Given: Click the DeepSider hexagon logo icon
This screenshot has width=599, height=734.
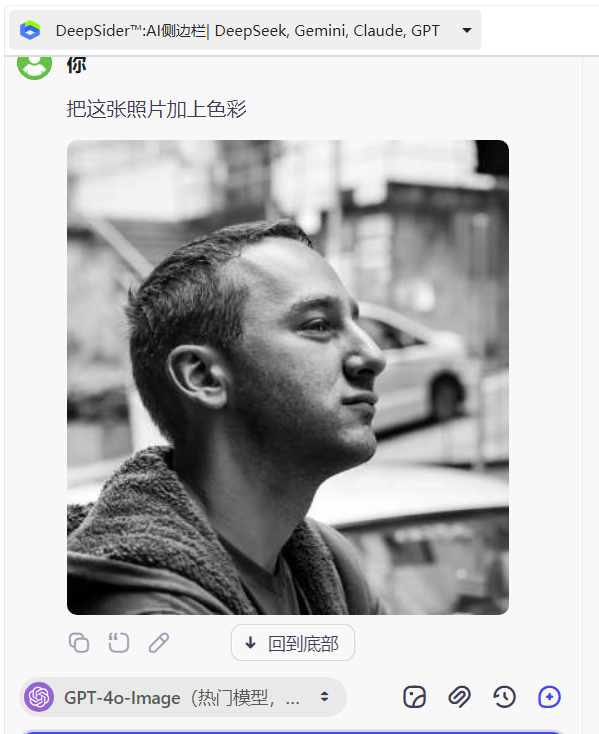Looking at the screenshot, I should tap(30, 30).
